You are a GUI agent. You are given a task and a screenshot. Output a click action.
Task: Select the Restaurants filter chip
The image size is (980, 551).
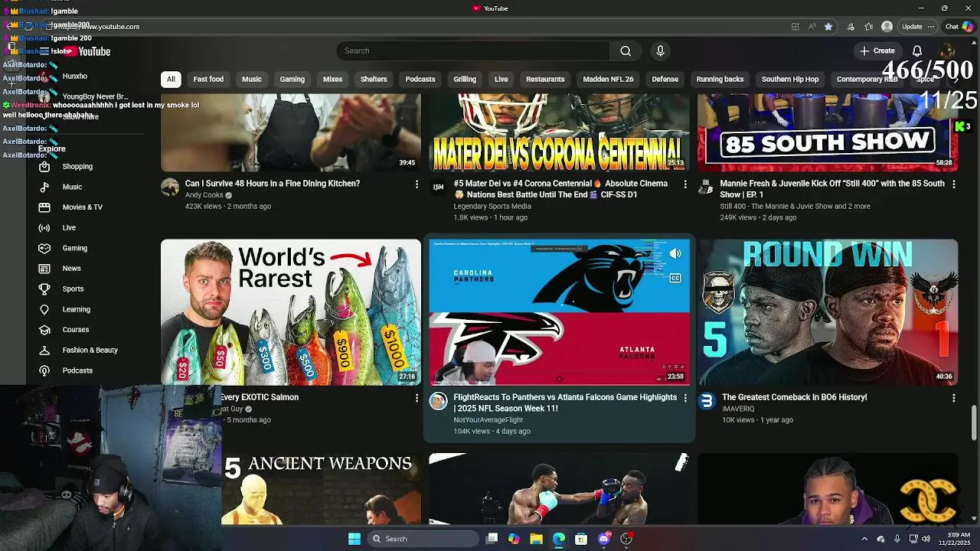coord(545,79)
